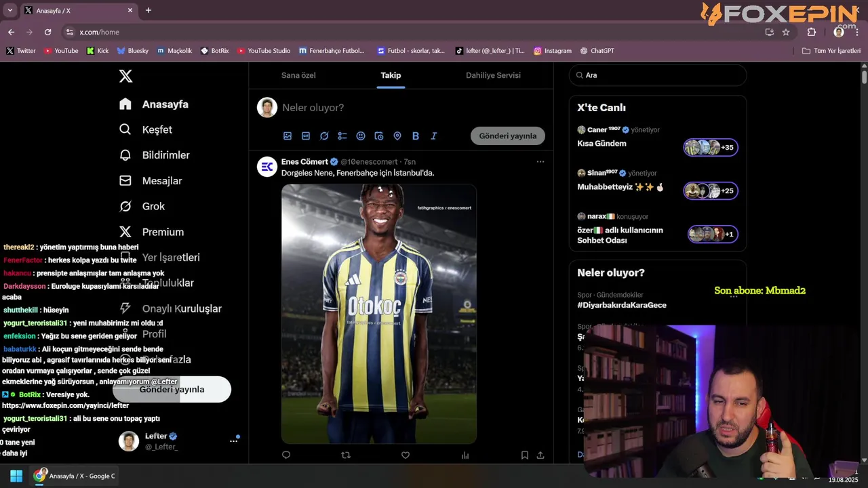
Task: Open the Chrome menu three dots
Action: coord(857,32)
